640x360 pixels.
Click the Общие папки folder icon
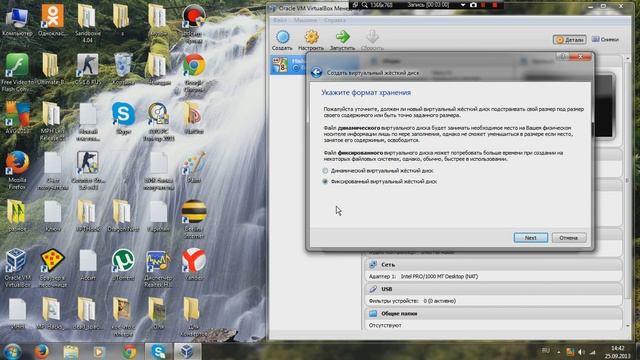click(x=373, y=313)
